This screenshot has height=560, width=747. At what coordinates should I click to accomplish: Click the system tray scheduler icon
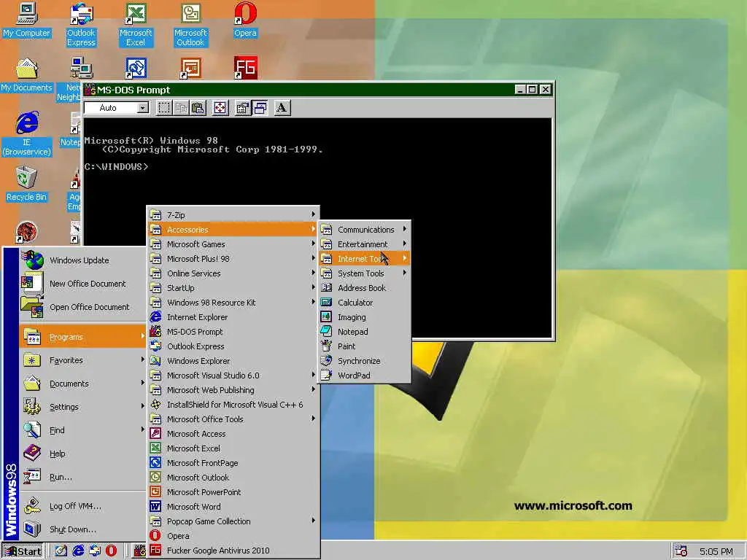click(681, 551)
